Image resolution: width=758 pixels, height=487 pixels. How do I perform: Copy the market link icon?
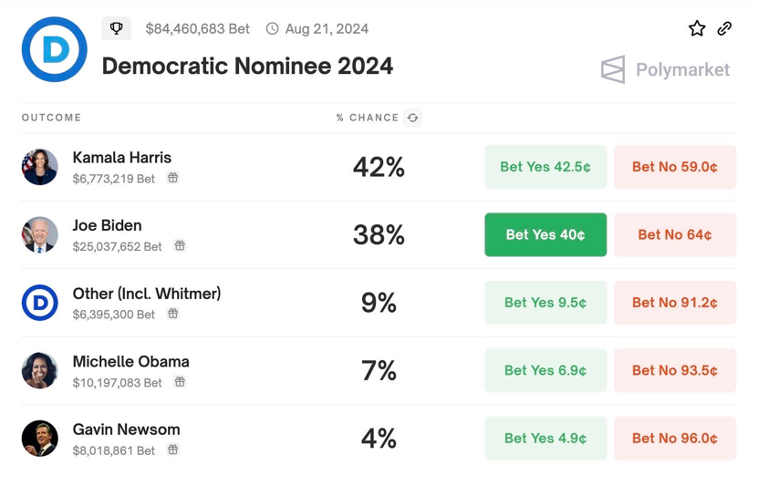(x=725, y=29)
